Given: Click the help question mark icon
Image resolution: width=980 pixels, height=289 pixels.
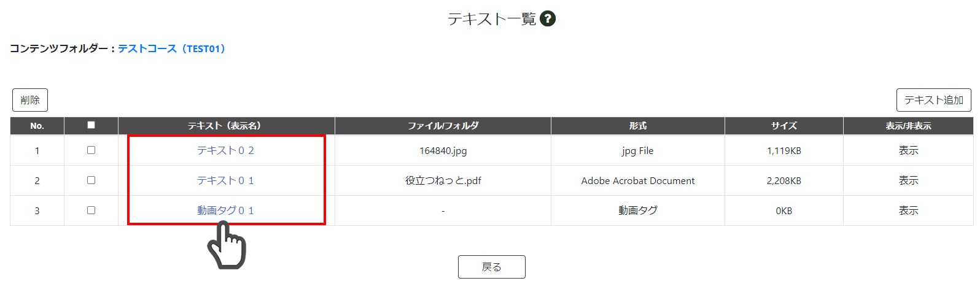Looking at the screenshot, I should [x=548, y=18].
